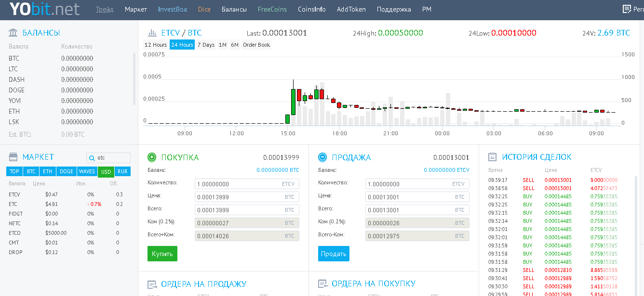
Task: Open the Маркет menu item
Action: [x=136, y=9]
